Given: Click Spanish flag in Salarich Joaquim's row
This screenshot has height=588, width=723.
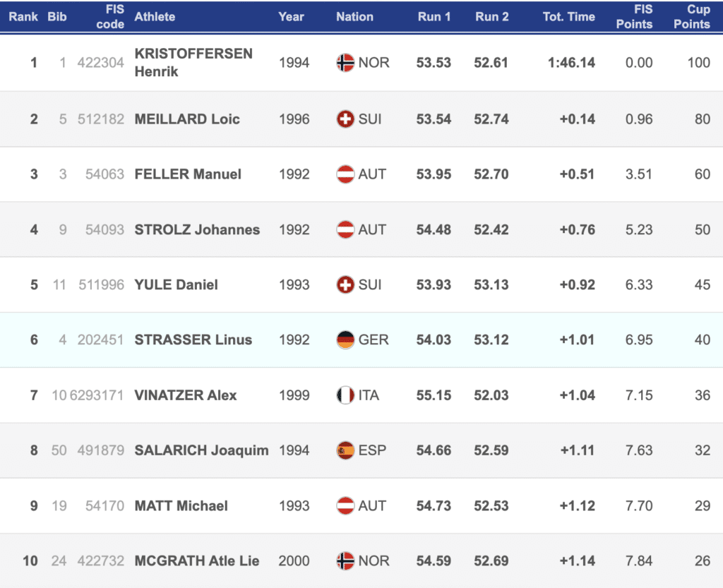Looking at the screenshot, I should coord(345,450).
